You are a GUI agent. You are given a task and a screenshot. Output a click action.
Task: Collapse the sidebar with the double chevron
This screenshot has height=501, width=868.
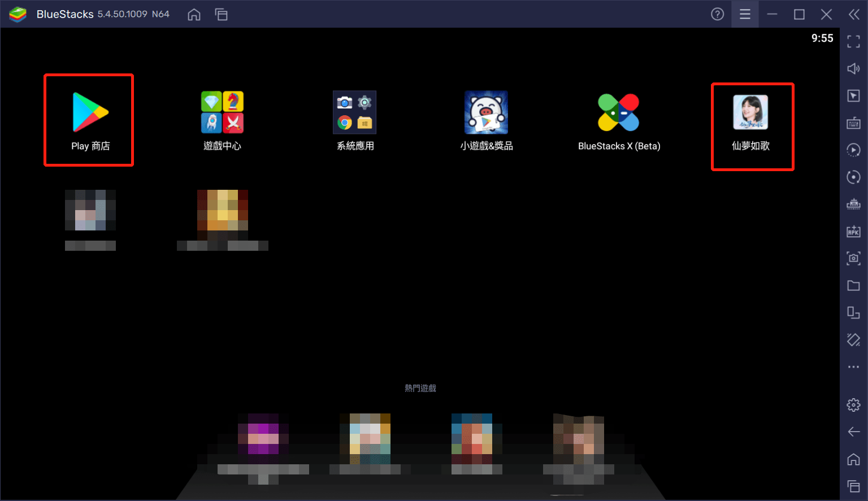854,14
